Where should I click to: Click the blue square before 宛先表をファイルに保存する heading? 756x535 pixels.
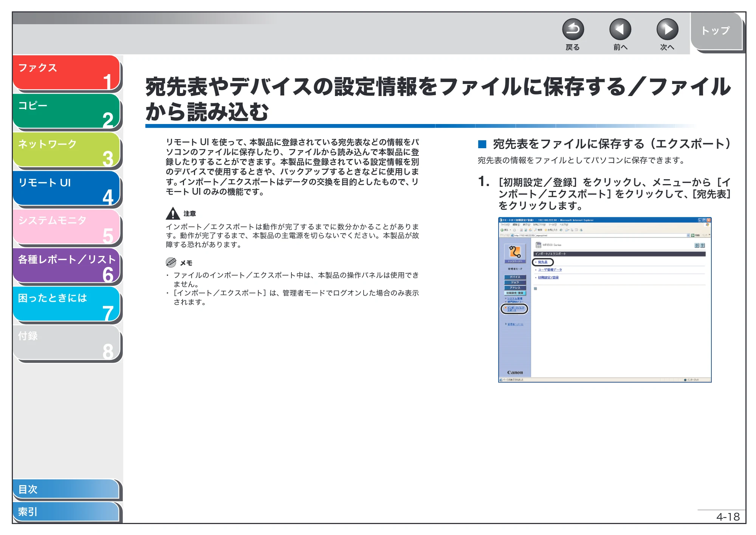[482, 144]
